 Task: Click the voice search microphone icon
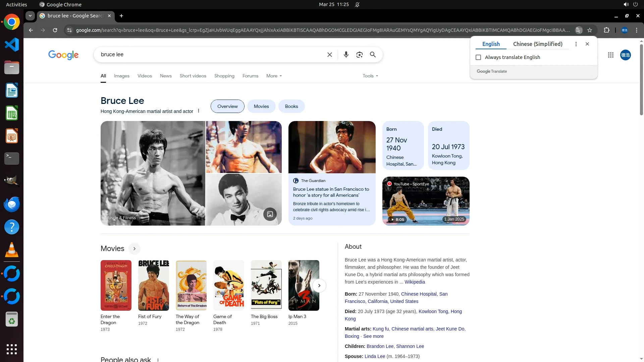346,55
